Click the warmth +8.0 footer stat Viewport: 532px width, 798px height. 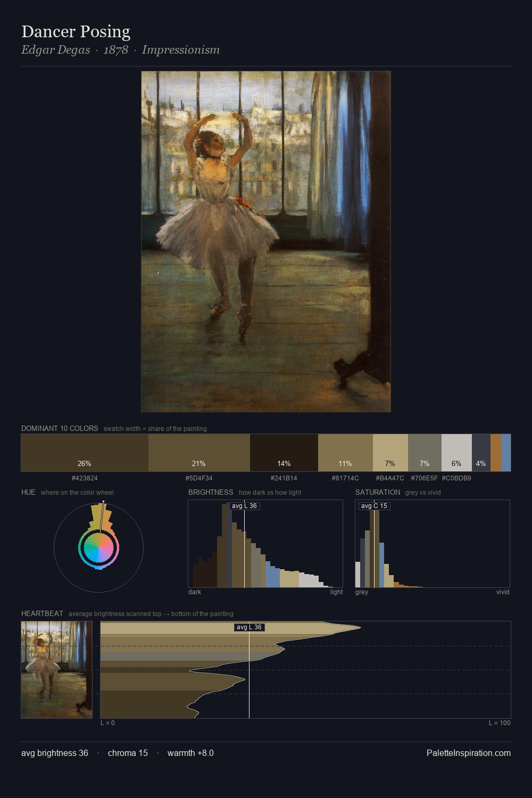190,753
